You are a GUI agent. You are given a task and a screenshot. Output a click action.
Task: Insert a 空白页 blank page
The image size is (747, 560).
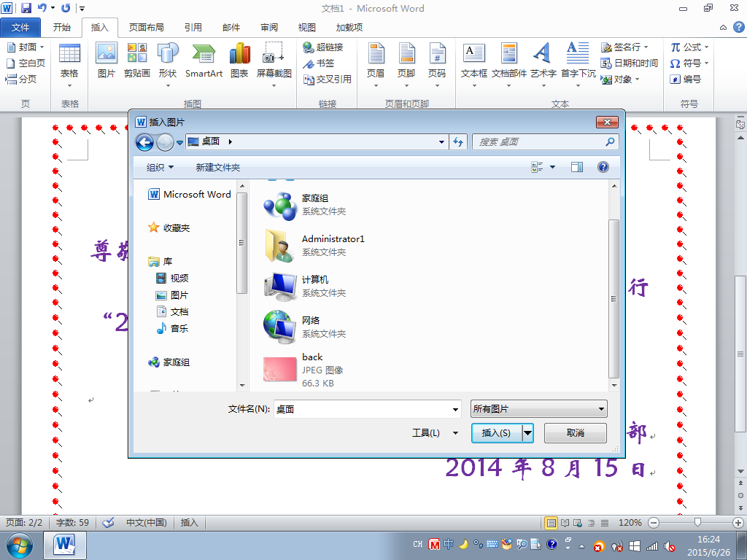point(26,63)
